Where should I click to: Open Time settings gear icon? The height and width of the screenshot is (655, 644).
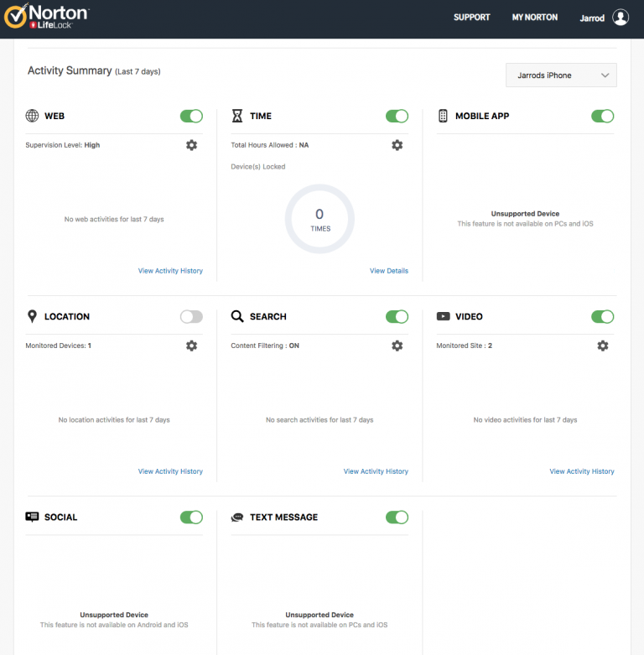[397, 145]
